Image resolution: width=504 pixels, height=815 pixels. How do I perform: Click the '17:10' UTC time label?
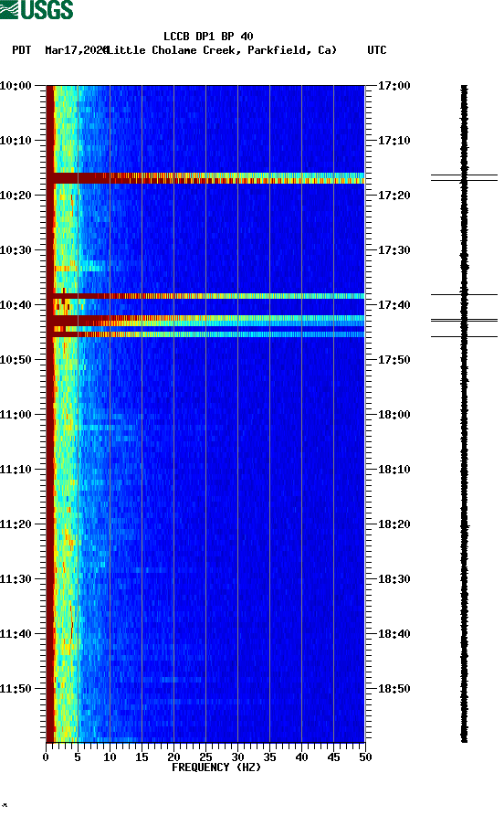[394, 141]
